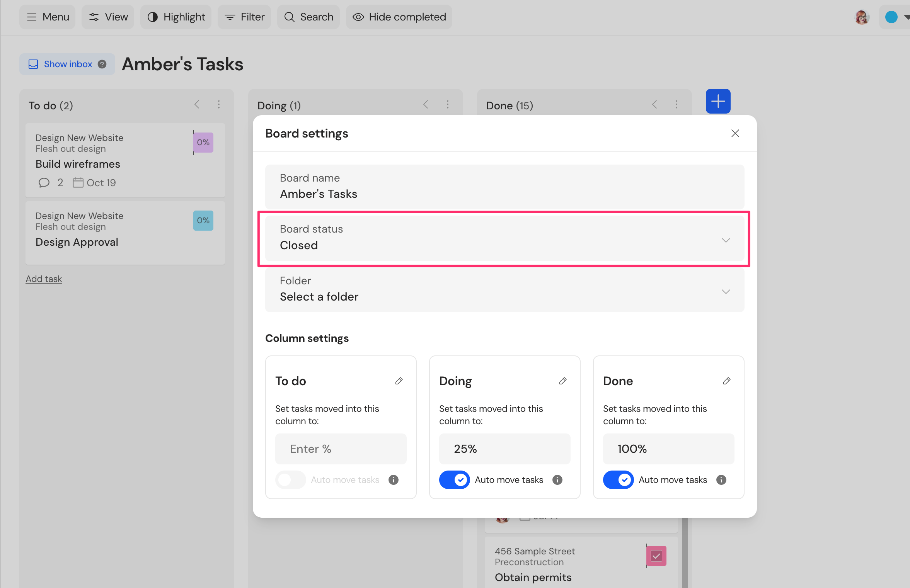Disable Auto move tasks in Doing column
The image size is (910, 588).
[x=454, y=479]
